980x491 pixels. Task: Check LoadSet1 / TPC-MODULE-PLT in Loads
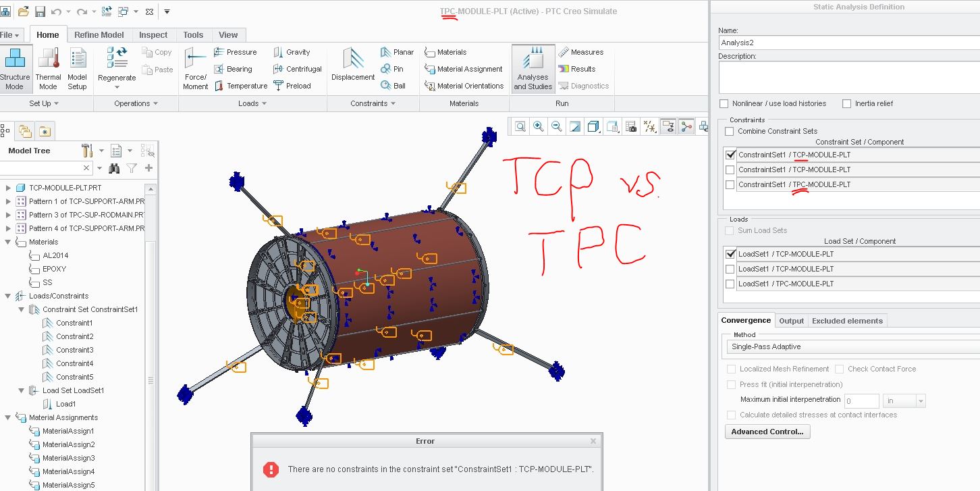click(x=730, y=284)
